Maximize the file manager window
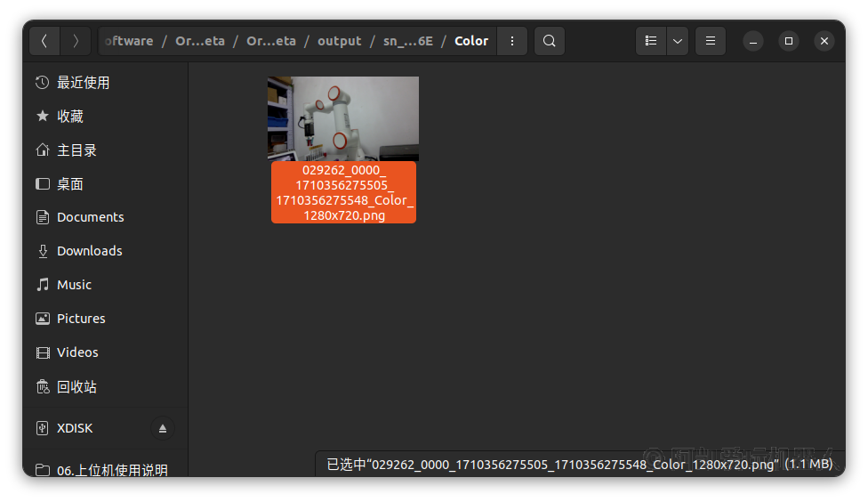The height and width of the screenshot is (502, 868). [x=789, y=41]
